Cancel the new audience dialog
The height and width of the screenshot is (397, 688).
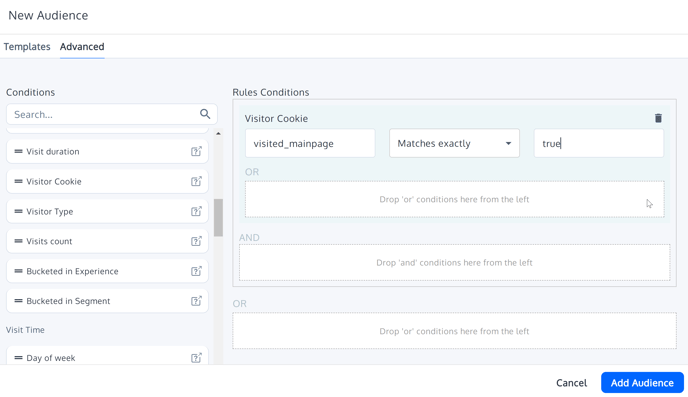(x=571, y=383)
